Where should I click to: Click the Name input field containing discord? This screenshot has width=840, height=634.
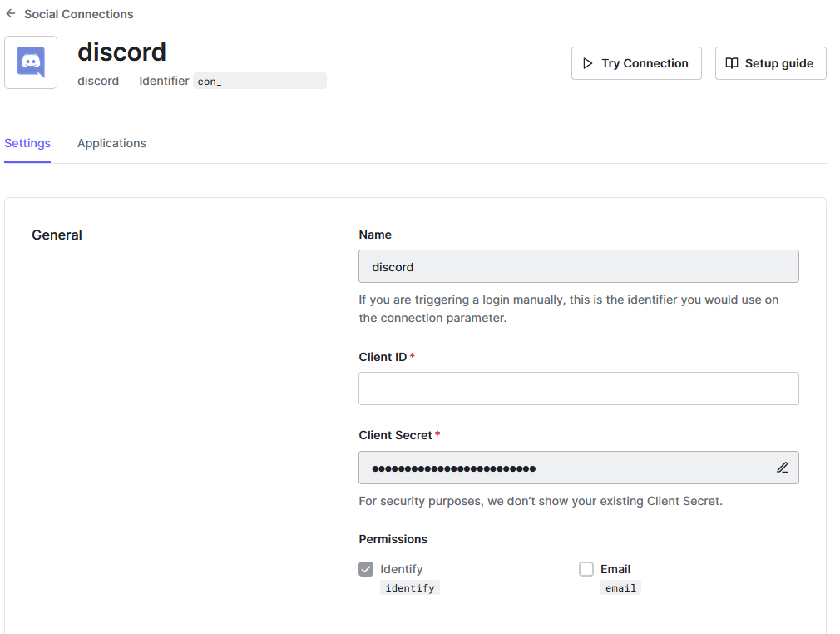579,266
